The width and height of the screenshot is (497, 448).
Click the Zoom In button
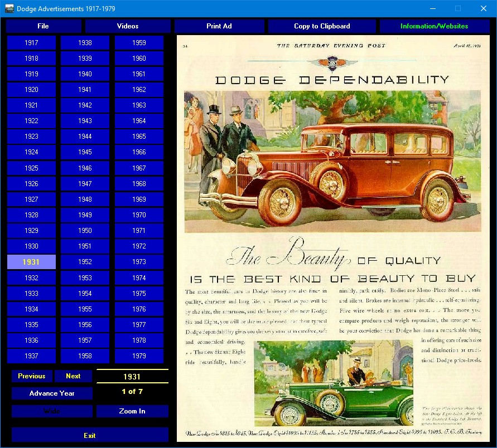click(x=132, y=411)
